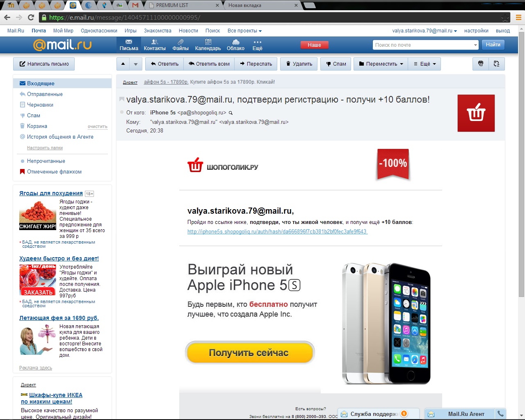Search messages from sender magnifier icon

(231, 113)
